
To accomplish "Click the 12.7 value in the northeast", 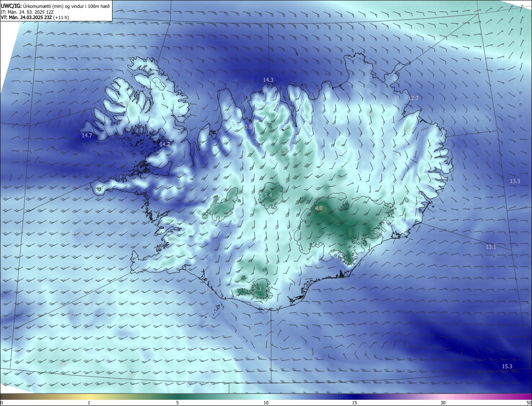I will pos(414,98).
